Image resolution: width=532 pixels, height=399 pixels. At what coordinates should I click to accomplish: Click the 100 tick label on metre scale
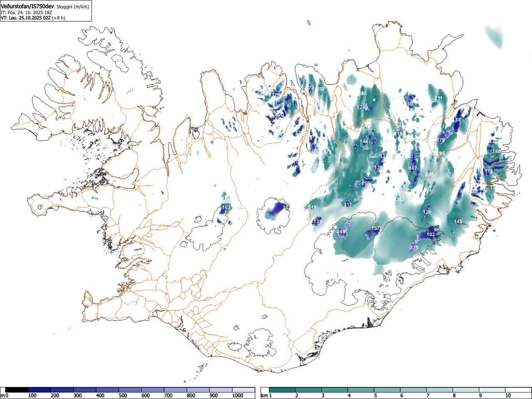coord(32,396)
